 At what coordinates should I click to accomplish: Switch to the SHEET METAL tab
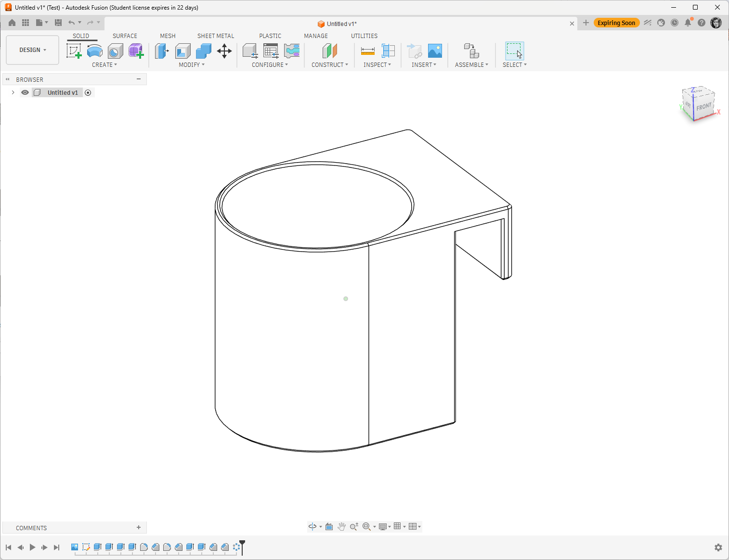[216, 36]
